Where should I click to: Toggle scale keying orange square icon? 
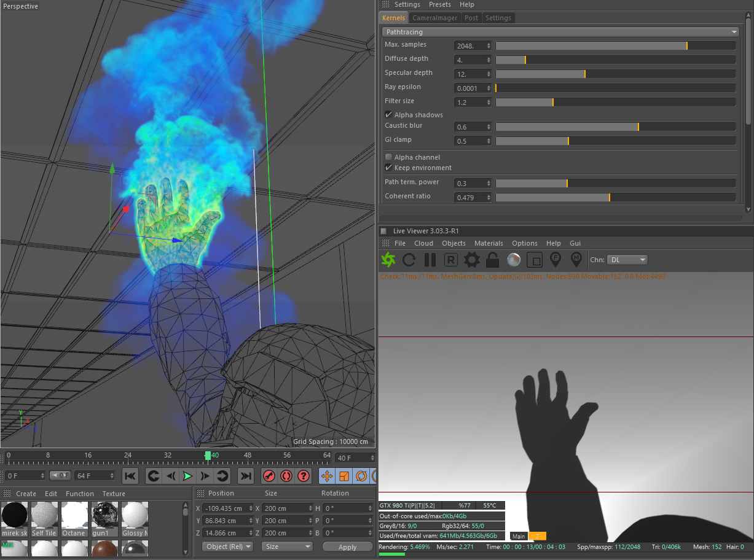tap(344, 476)
